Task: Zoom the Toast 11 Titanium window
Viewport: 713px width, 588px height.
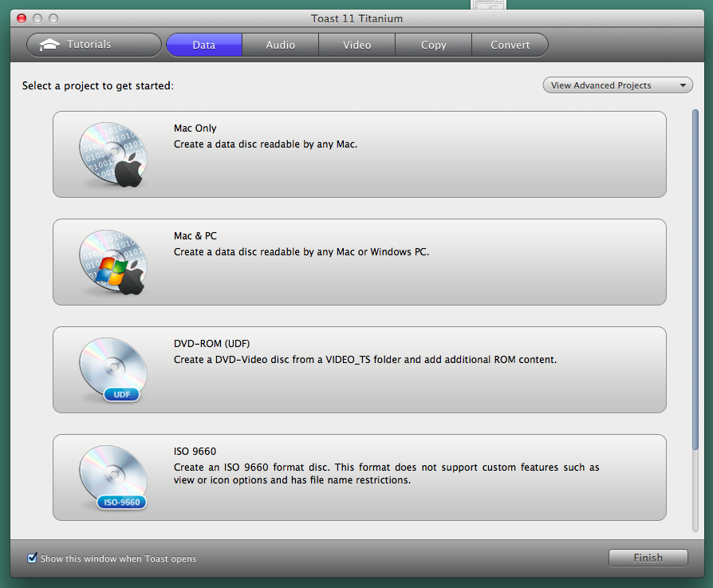Action: click(53, 18)
